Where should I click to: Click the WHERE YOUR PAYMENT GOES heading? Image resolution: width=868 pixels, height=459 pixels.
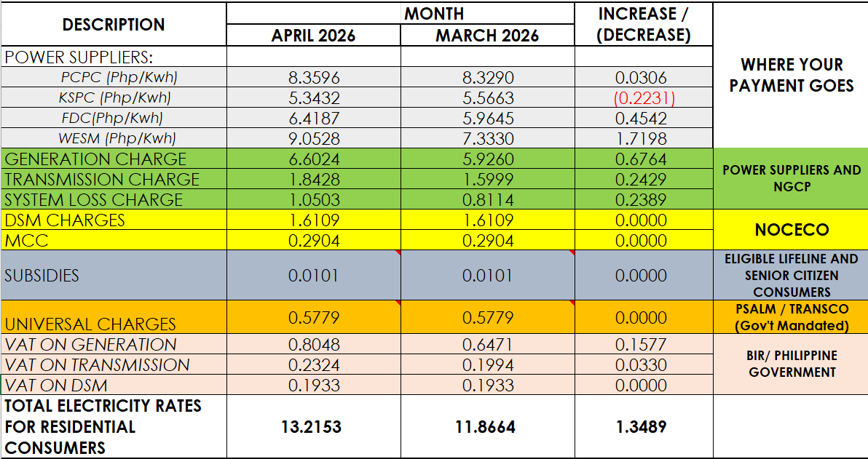click(x=791, y=75)
